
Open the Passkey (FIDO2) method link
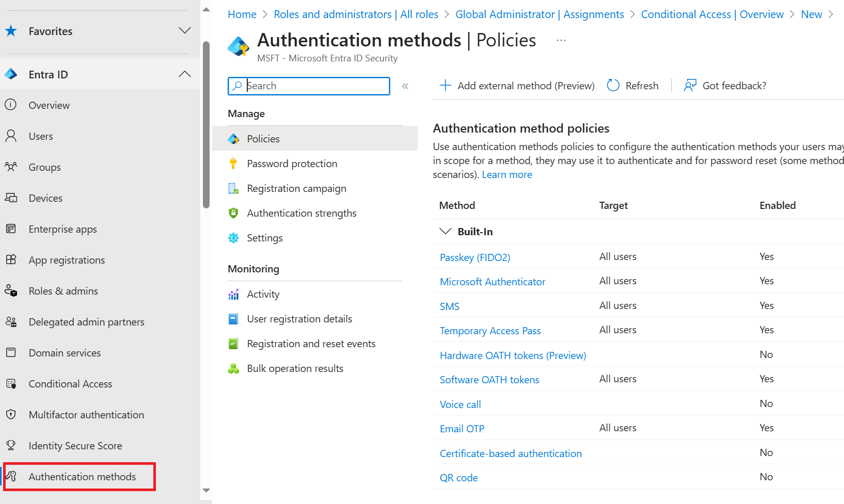click(x=475, y=257)
